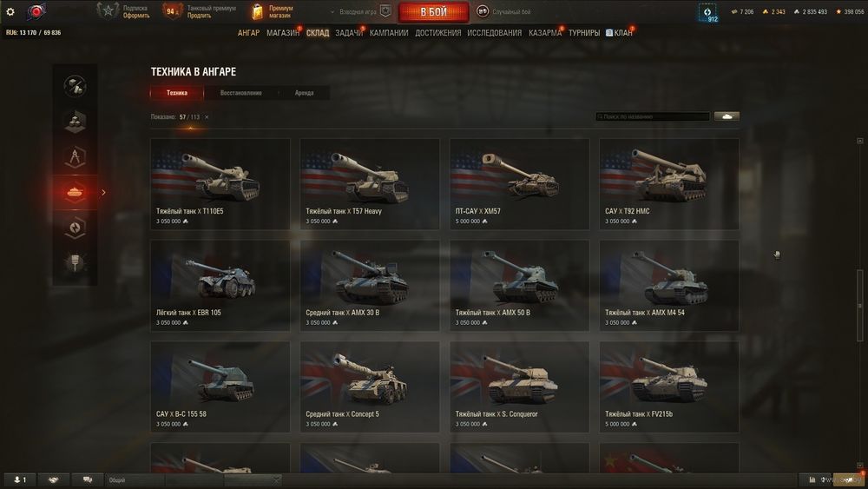Open the stacked supplies icon in sidebar
The image size is (868, 489).
(x=75, y=122)
